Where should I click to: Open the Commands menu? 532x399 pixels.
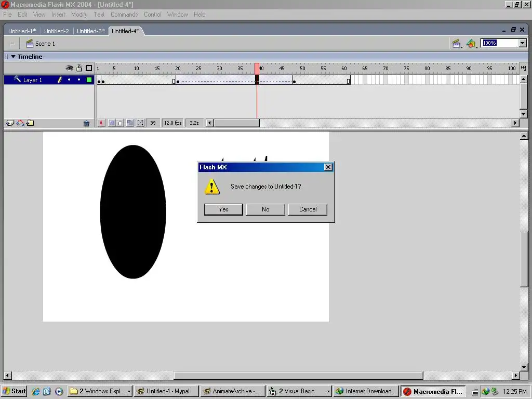124,15
